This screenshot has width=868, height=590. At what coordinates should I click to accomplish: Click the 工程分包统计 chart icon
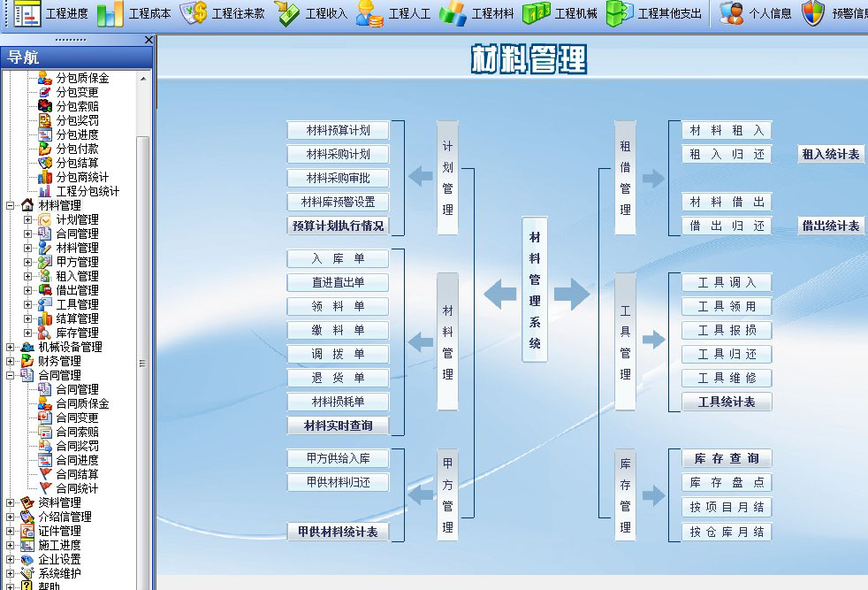[x=45, y=191]
